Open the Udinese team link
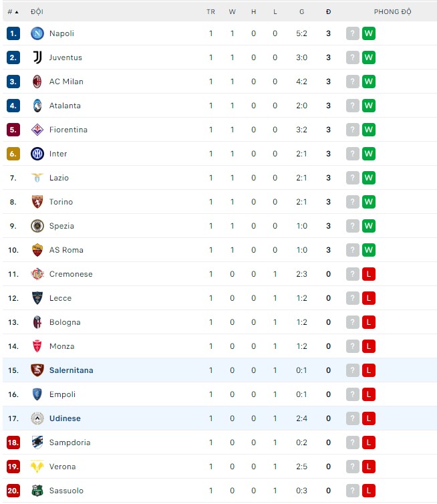This screenshot has height=504, width=437. click(x=65, y=418)
